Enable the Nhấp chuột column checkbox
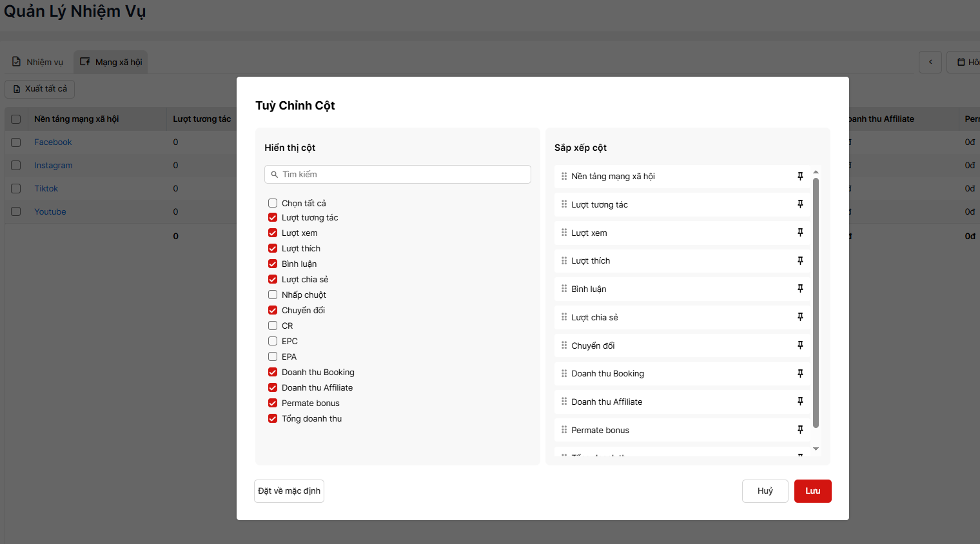Image resolution: width=980 pixels, height=544 pixels. pos(273,295)
